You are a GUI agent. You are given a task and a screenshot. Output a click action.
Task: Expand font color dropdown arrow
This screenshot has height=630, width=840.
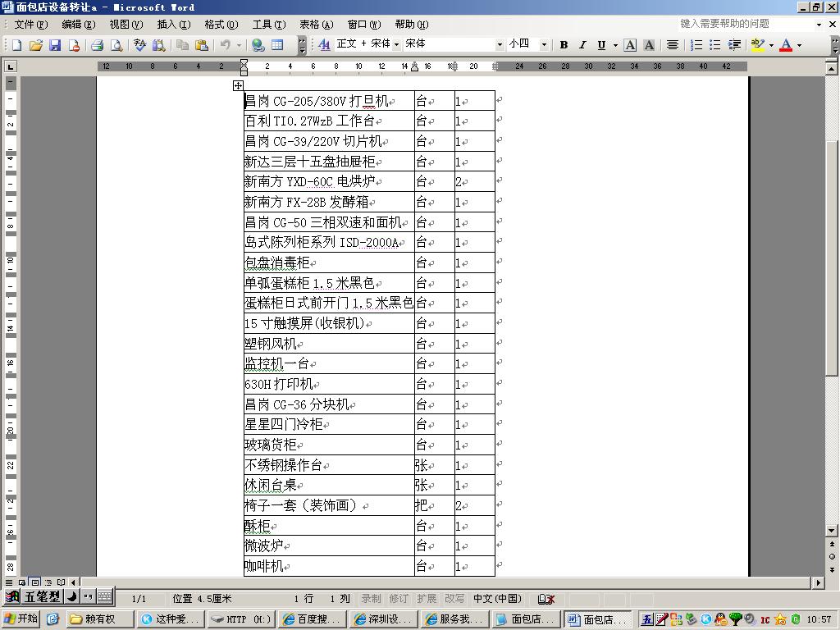coord(799,45)
